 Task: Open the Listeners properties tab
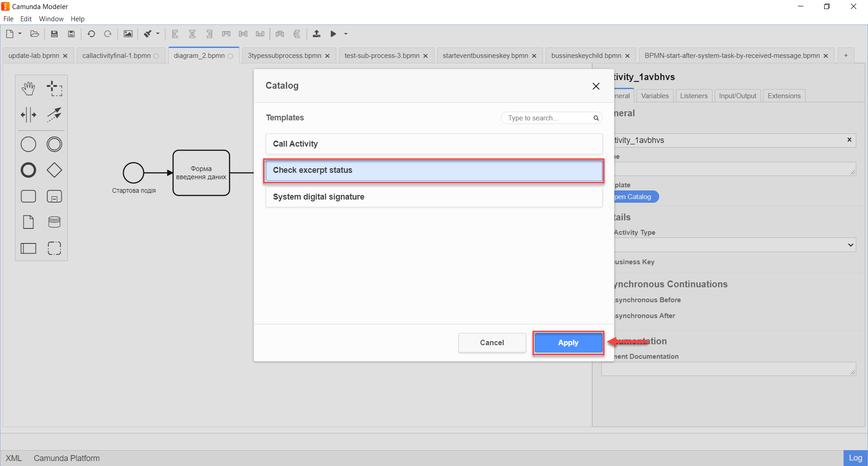coord(694,96)
